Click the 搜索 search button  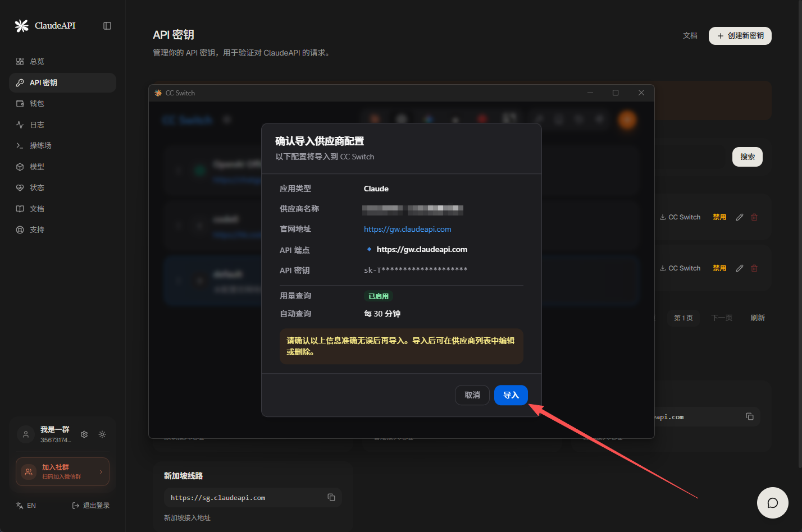(748, 157)
